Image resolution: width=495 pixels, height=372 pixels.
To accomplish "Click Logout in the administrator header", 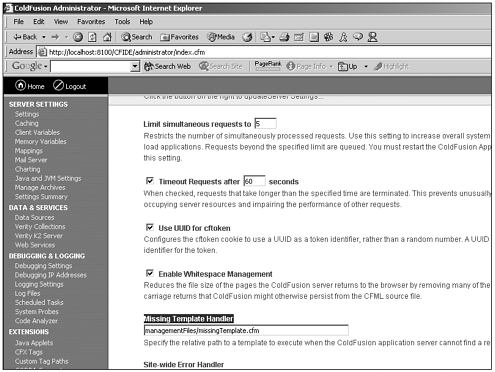I will pyautogui.click(x=69, y=86).
